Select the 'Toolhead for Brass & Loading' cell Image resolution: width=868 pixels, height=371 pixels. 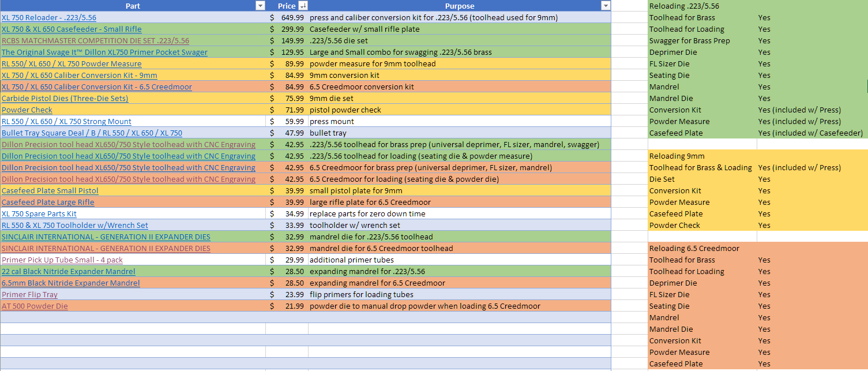click(702, 167)
